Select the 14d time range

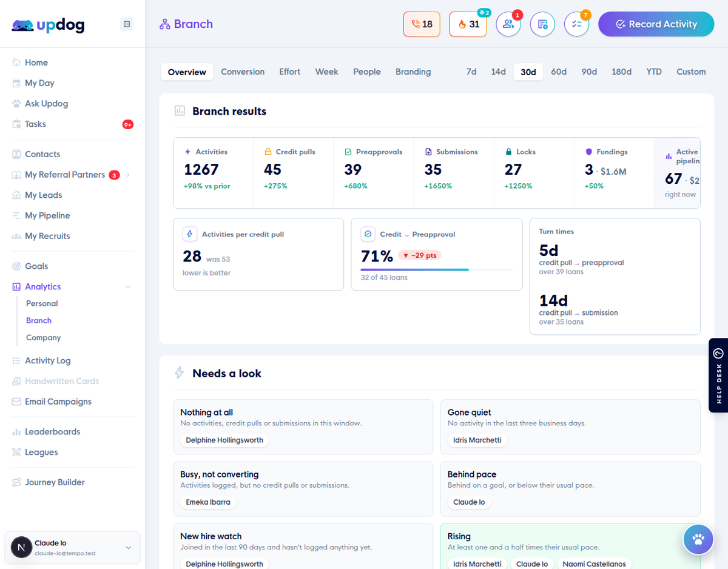coord(499,72)
